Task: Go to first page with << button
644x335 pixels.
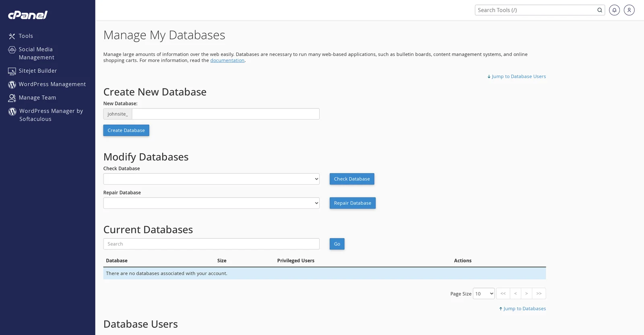Action: (x=503, y=294)
